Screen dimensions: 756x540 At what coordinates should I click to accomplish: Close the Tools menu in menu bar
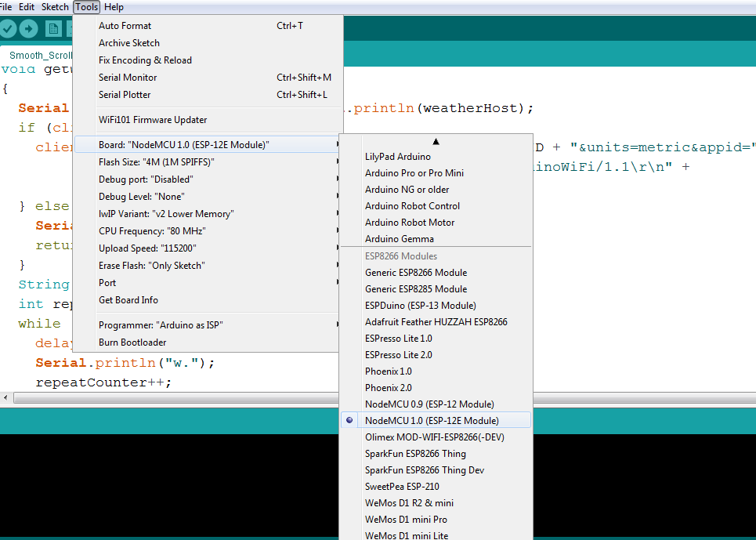click(87, 7)
